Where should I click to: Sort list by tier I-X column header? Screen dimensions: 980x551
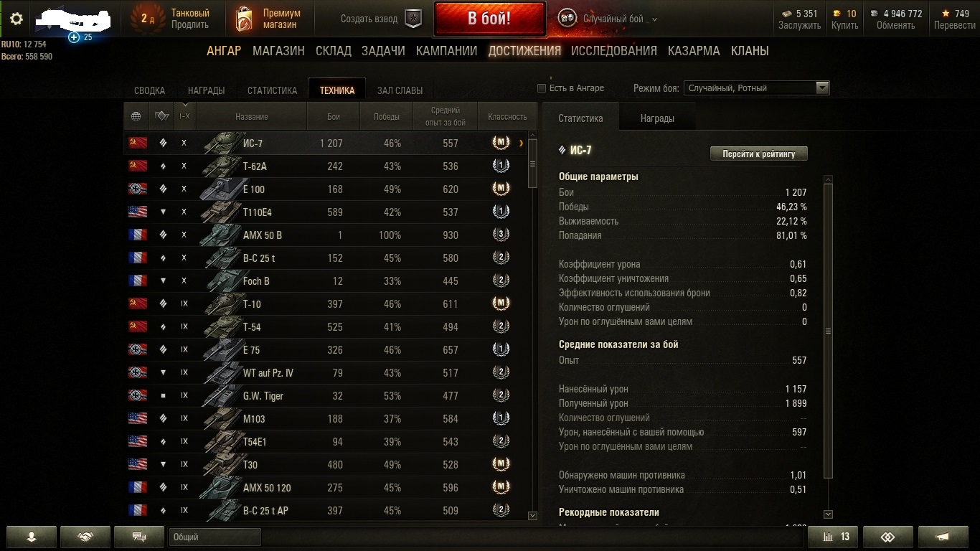coord(184,116)
